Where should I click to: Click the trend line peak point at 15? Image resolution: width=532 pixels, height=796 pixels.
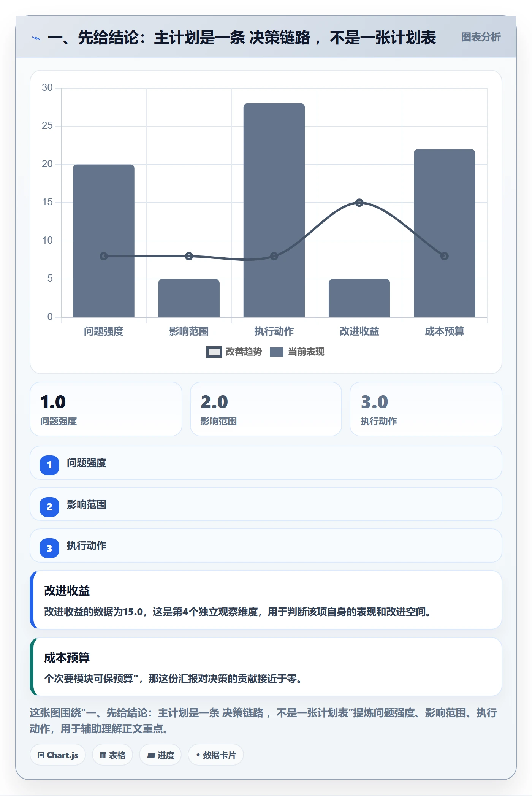click(359, 203)
